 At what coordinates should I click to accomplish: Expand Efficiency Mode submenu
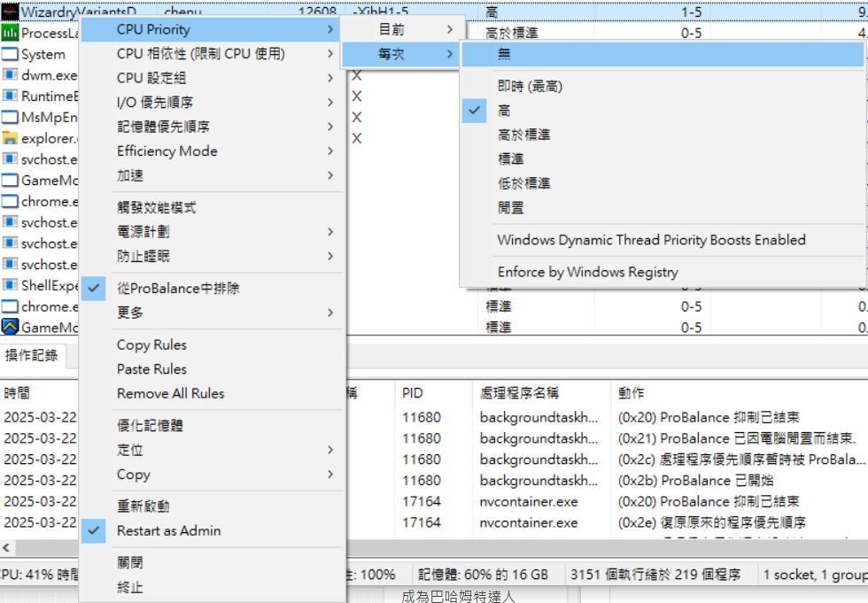click(x=211, y=151)
